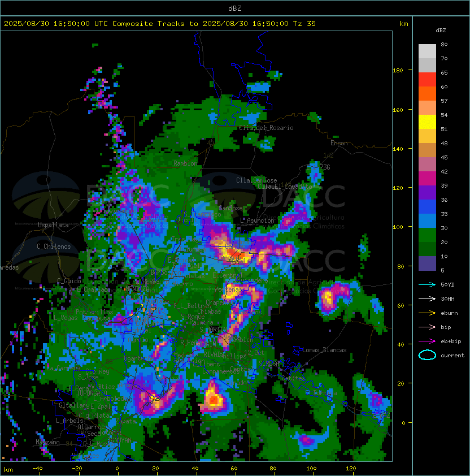
Task: Click the 'Potrerillos' place label
Action: click(94, 312)
